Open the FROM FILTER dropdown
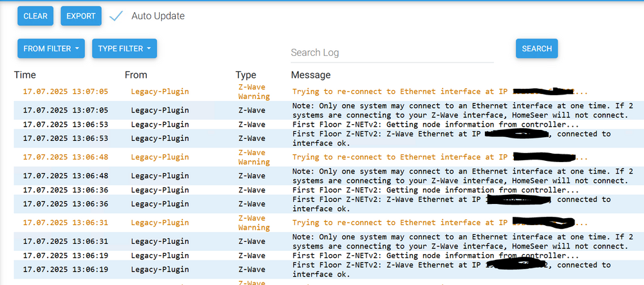Image resolution: width=644 pixels, height=285 pixels. click(x=51, y=48)
